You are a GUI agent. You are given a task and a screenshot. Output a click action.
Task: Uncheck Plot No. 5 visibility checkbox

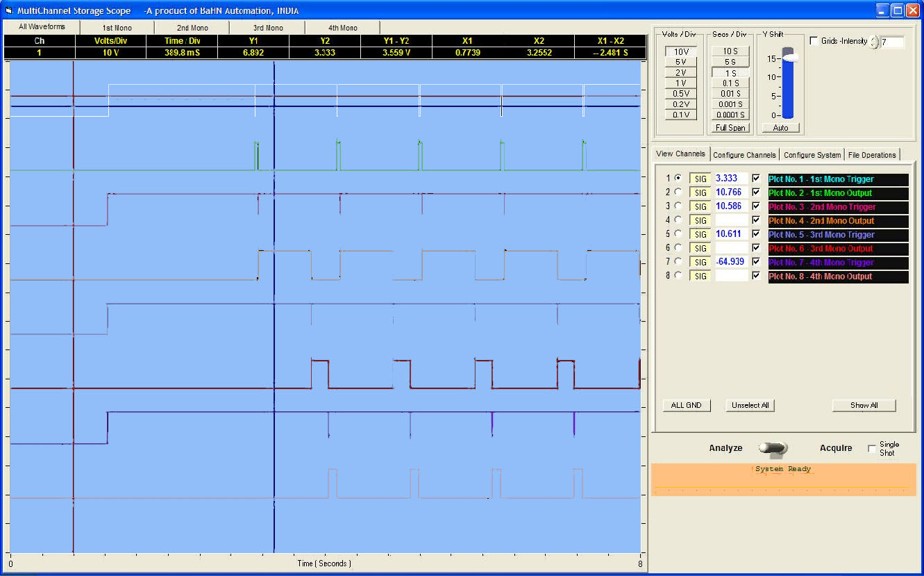(756, 234)
